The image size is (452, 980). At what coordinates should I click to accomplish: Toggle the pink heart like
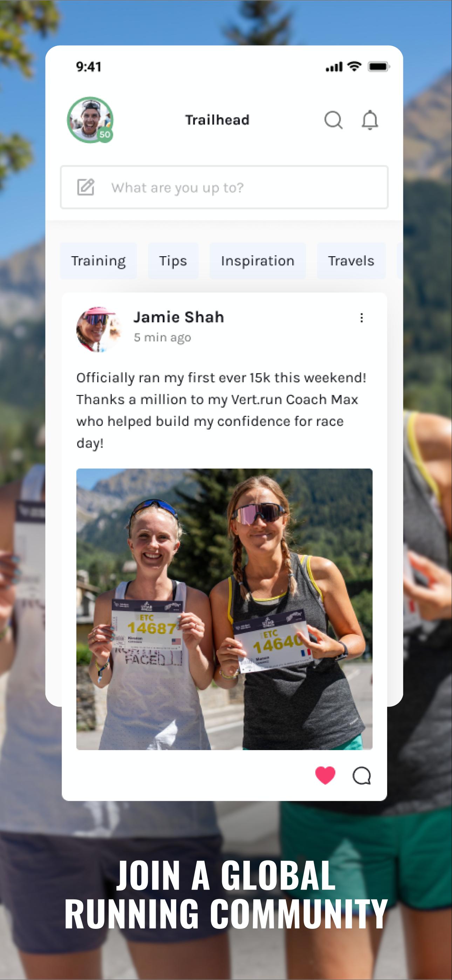325,775
